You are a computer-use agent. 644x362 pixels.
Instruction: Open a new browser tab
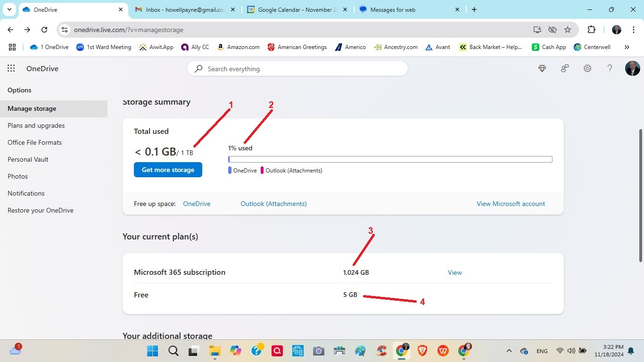[474, 9]
